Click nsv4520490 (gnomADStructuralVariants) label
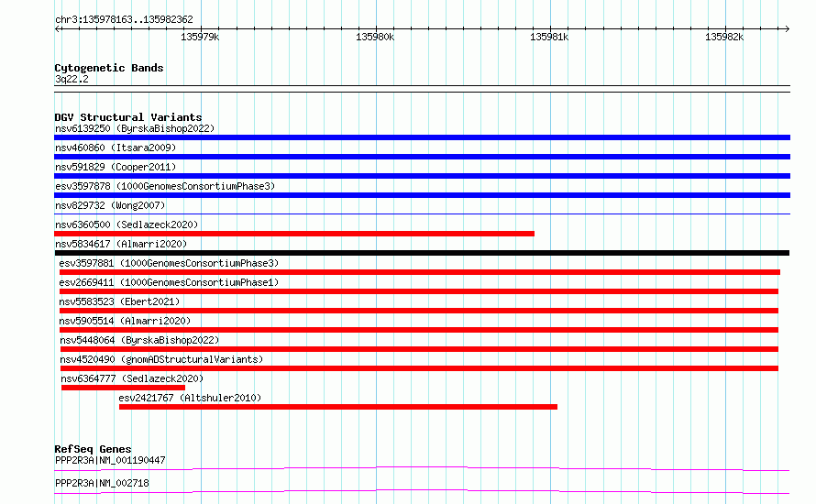This screenshot has height=504, width=816. pyautogui.click(x=161, y=359)
